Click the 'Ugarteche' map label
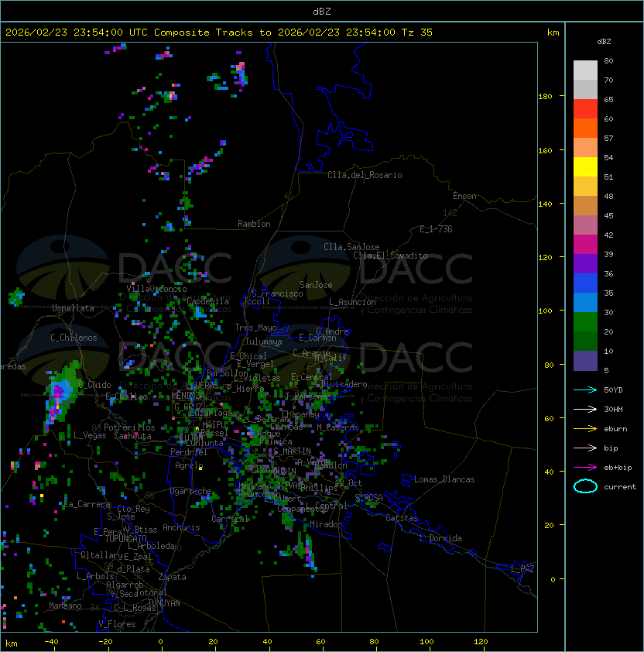This screenshot has height=652, width=644. coord(191,491)
